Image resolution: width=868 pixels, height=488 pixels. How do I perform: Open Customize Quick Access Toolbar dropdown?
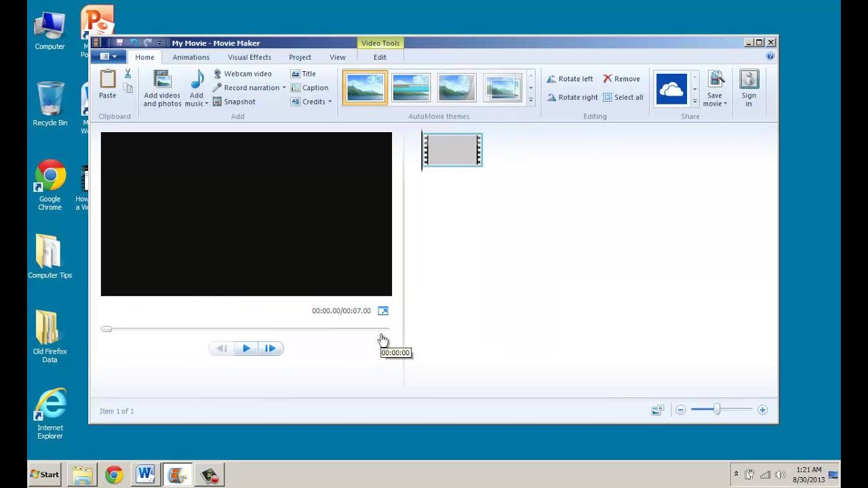160,43
